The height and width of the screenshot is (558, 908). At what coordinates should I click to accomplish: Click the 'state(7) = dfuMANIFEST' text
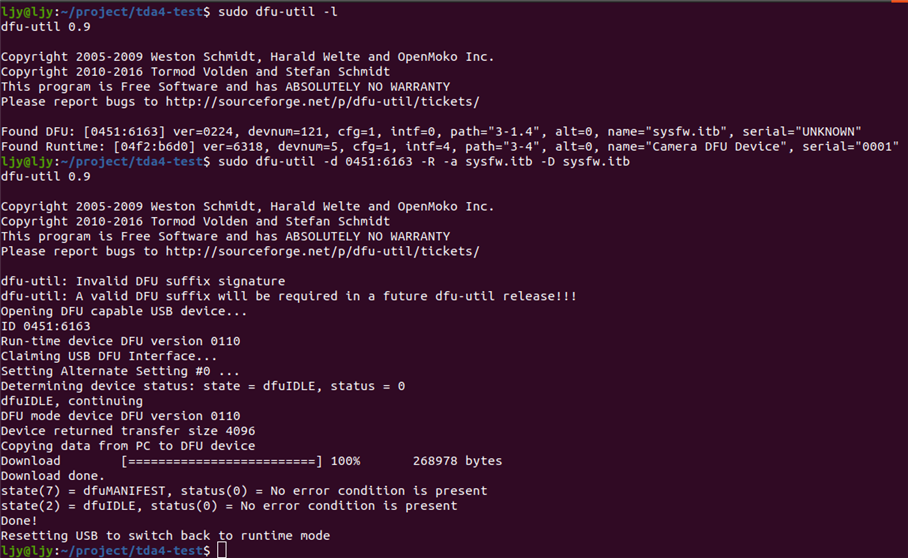(90, 491)
